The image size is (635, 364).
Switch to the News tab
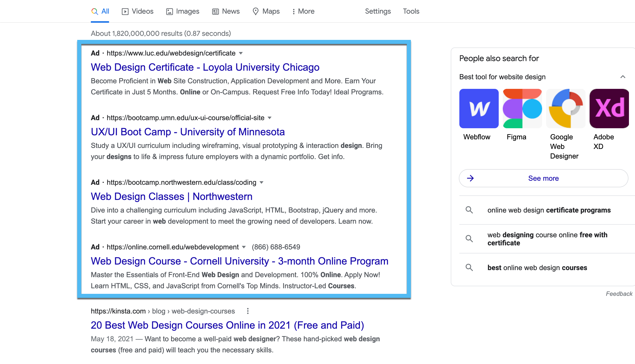coord(226,11)
